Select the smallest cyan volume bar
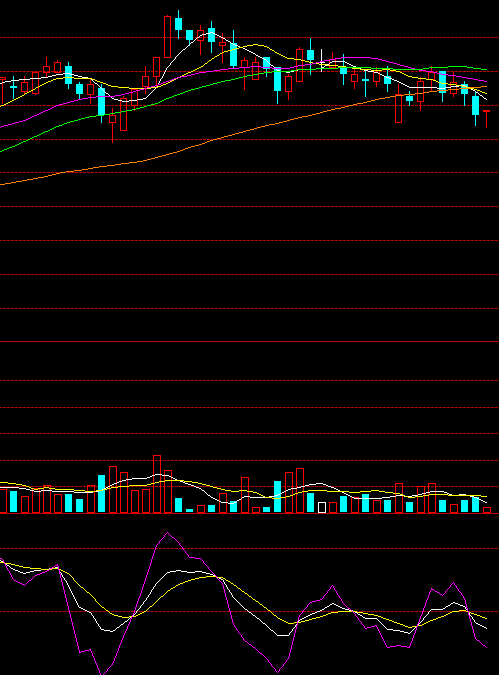The image size is (499, 675). click(x=189, y=511)
